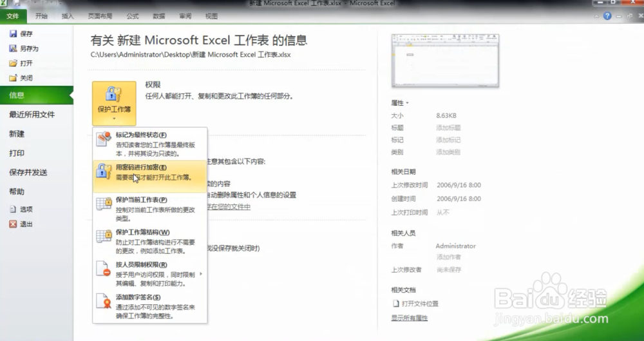Click the Save As icon in sidebar
This screenshot has height=341, width=644.
[13, 48]
